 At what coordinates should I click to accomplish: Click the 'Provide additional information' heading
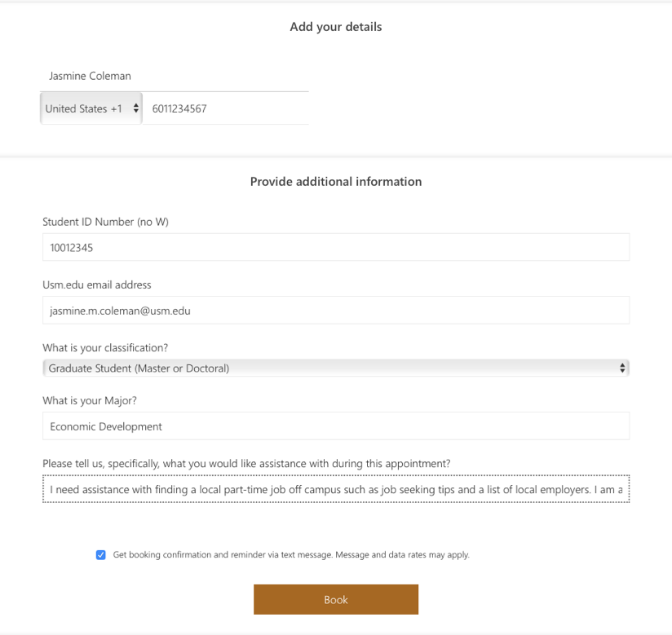pyautogui.click(x=336, y=182)
